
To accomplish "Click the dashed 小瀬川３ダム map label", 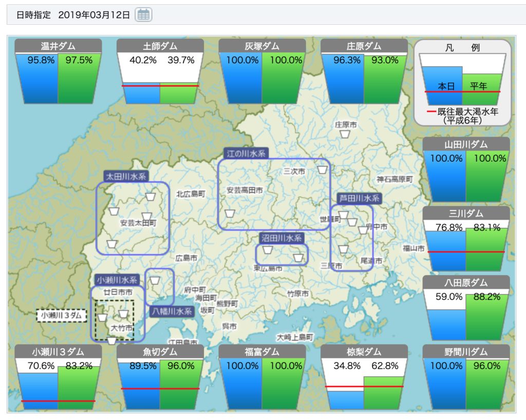I will (61, 315).
